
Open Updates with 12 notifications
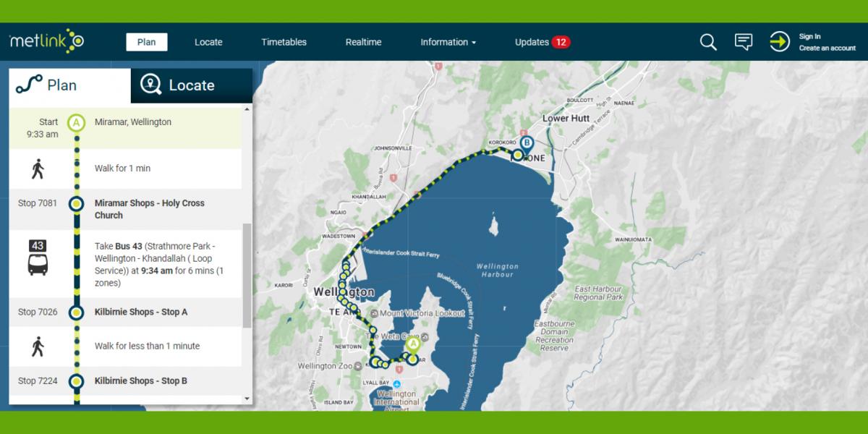(x=542, y=42)
